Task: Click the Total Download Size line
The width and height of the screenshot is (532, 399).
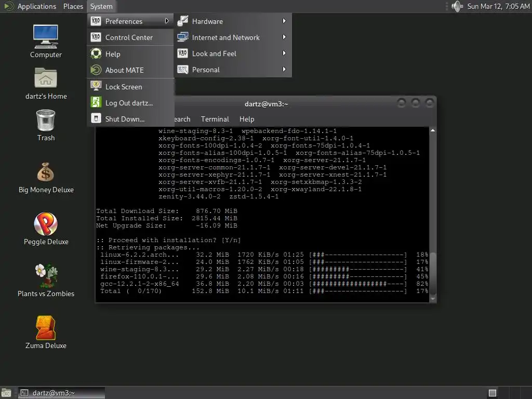Action: coord(167,211)
